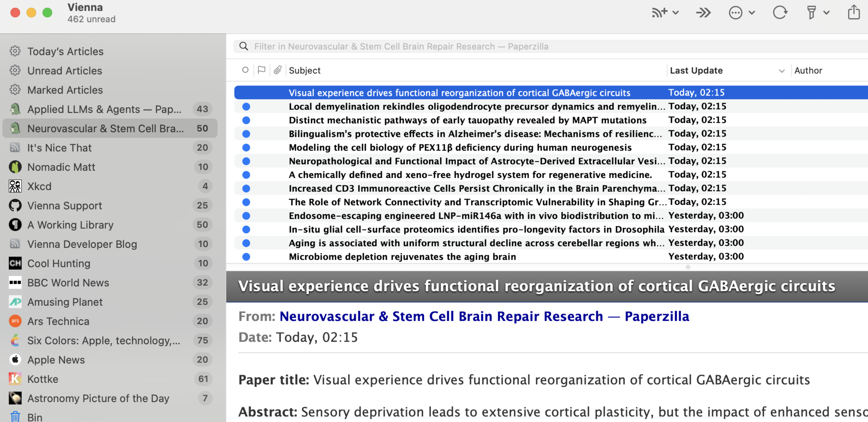The height and width of the screenshot is (422, 868).
Task: Refresh all subscriptions icon
Action: coord(780,12)
